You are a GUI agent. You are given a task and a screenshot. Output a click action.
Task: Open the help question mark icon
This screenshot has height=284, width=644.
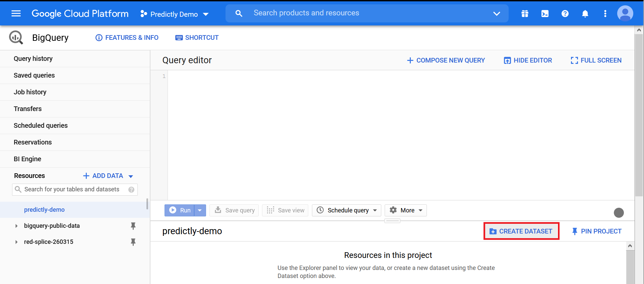point(565,13)
